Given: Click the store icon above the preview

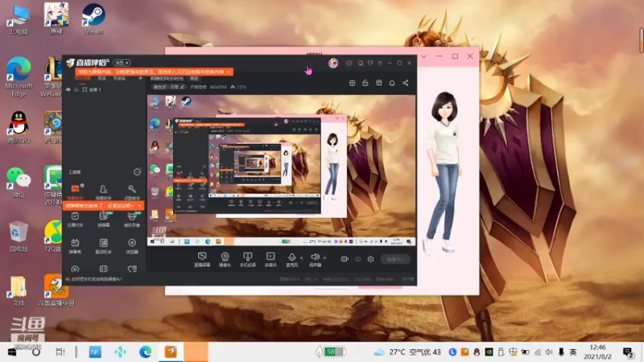Looking at the screenshot, I should tap(378, 83).
